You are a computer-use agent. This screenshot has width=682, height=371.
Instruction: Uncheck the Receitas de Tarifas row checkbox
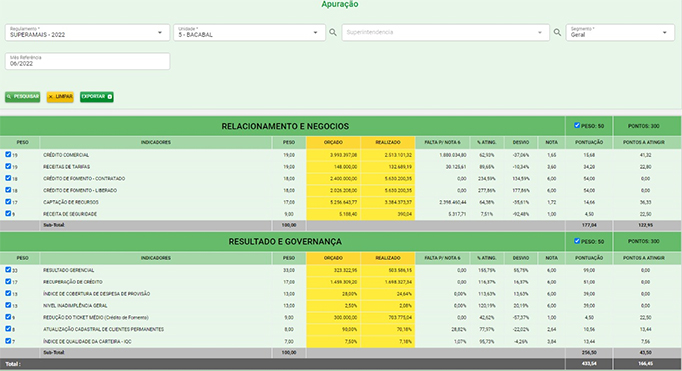pyautogui.click(x=8, y=166)
